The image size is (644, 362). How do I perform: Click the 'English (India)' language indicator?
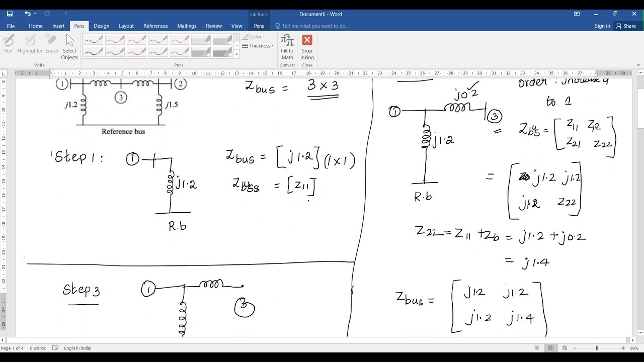point(77,348)
